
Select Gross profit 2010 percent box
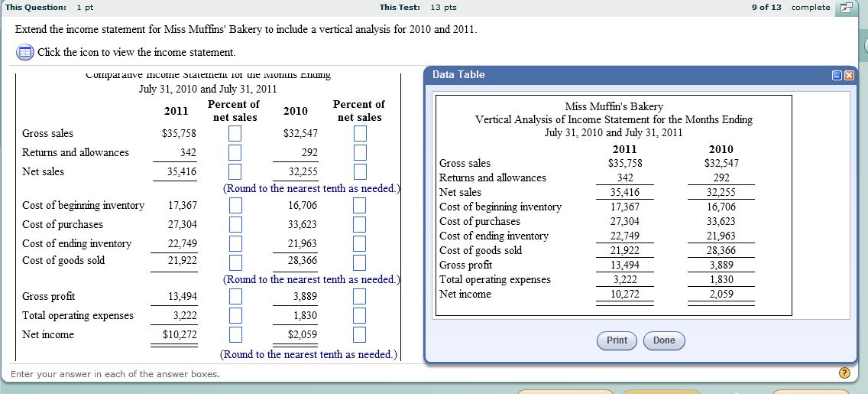(360, 297)
